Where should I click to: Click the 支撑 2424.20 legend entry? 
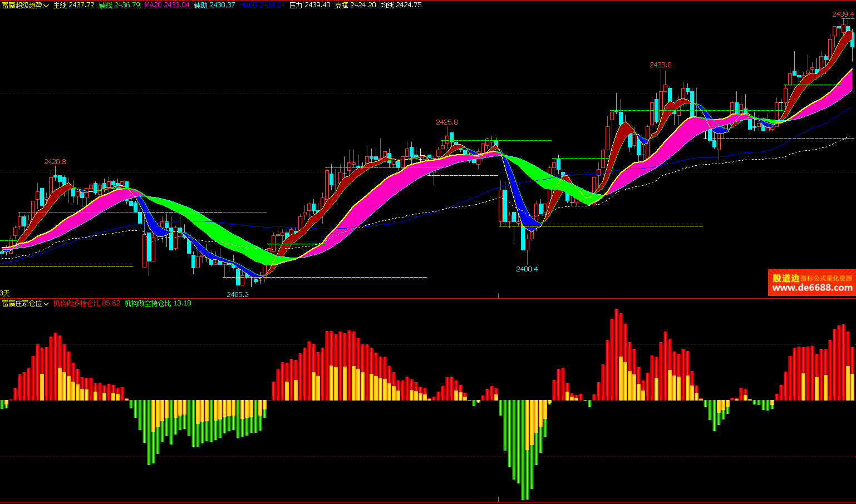tap(355, 5)
